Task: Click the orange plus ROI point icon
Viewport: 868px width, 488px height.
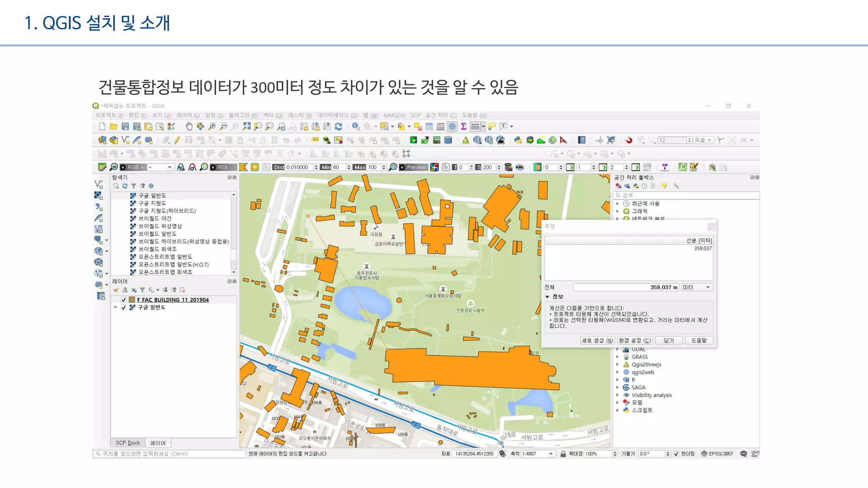Action: (255, 167)
